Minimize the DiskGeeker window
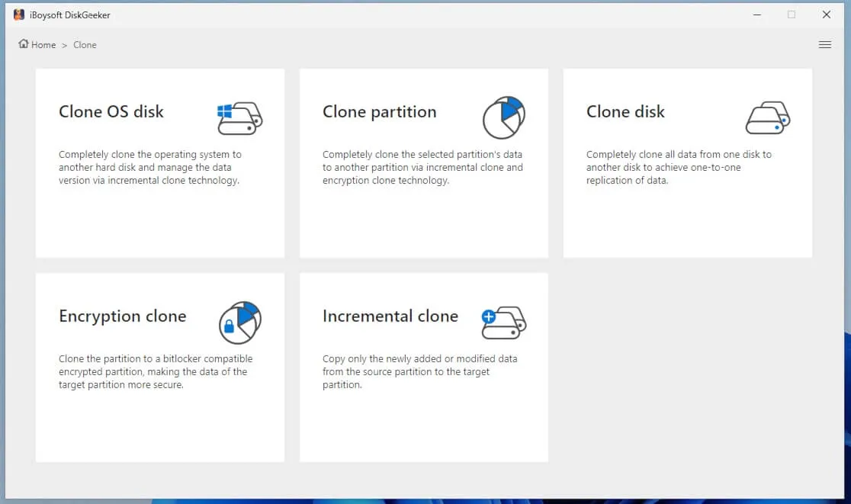This screenshot has width=851, height=504. [x=757, y=14]
